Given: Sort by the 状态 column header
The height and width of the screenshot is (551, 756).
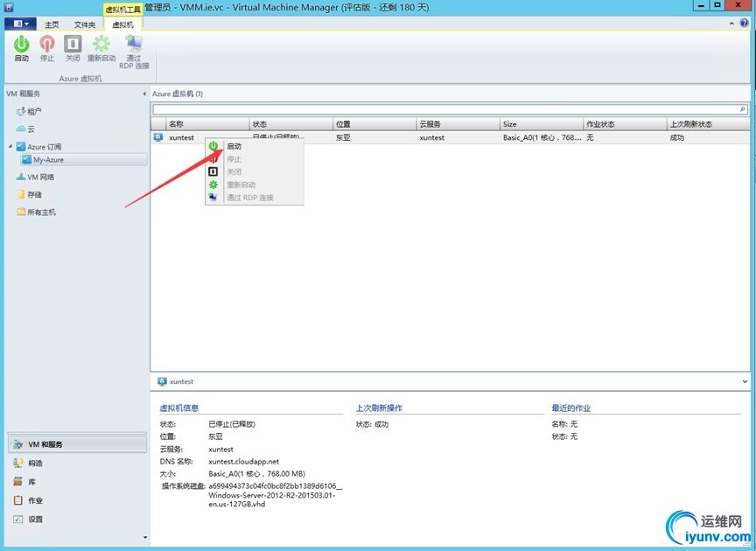Looking at the screenshot, I should pos(291,124).
